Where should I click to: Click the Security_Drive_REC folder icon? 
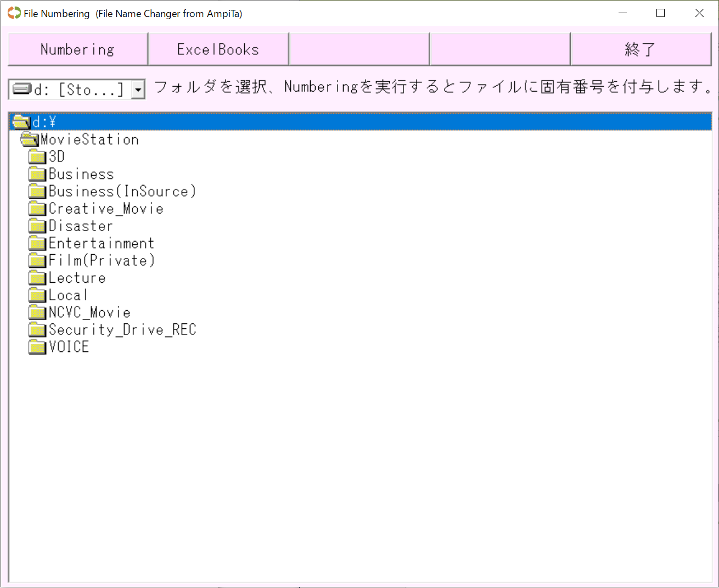coord(37,329)
